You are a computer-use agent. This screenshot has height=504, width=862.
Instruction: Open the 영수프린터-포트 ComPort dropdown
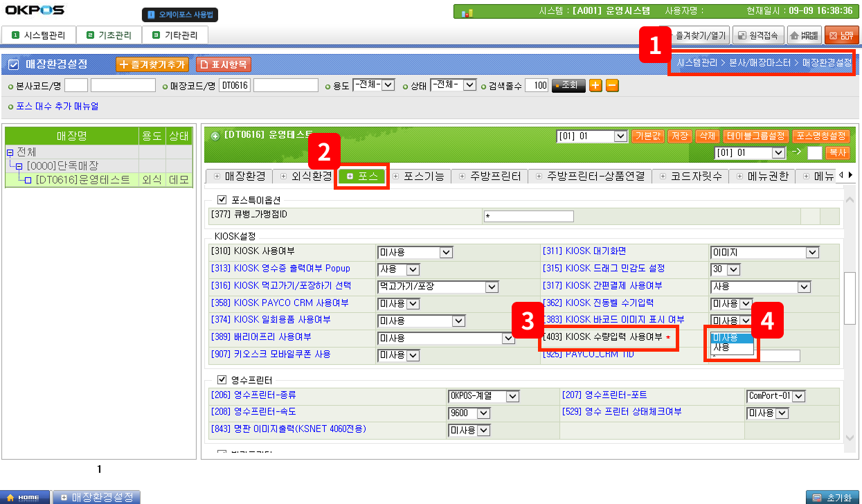798,396
